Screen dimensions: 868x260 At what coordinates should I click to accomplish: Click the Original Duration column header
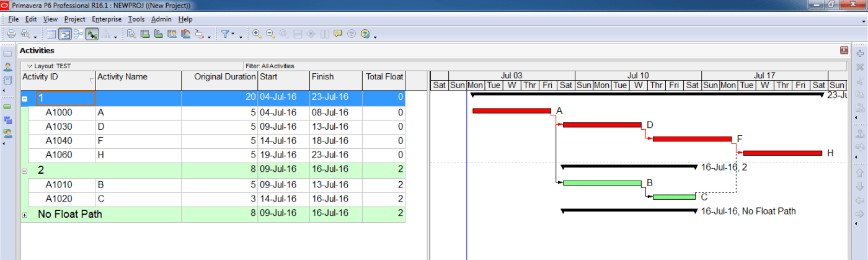coord(219,77)
